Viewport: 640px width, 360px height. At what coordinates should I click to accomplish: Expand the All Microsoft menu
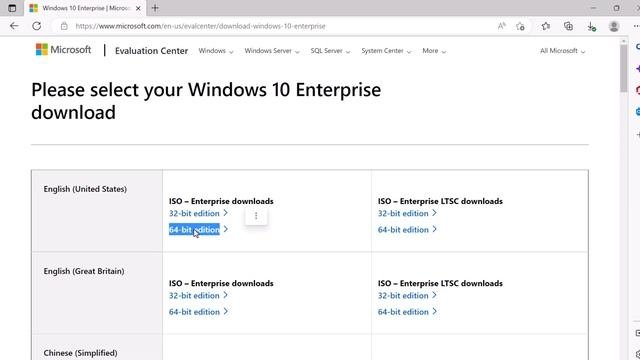point(562,51)
